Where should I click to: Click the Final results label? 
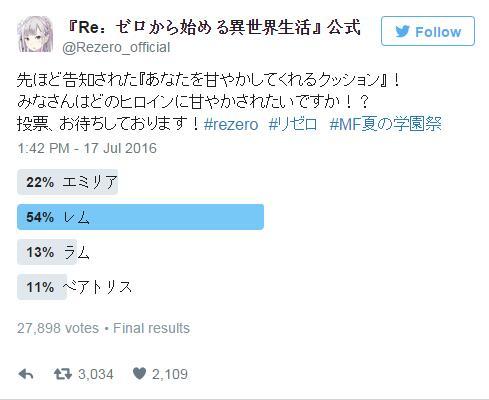tap(151, 328)
